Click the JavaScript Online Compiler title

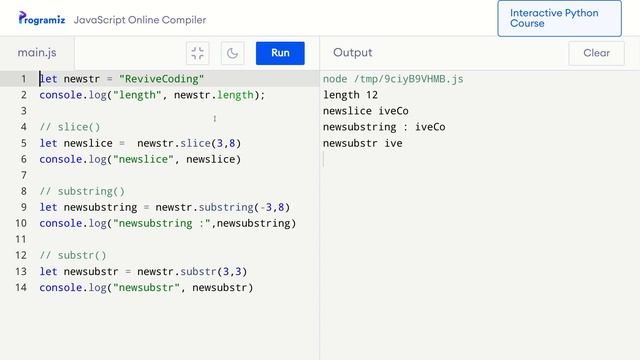pyautogui.click(x=140, y=20)
